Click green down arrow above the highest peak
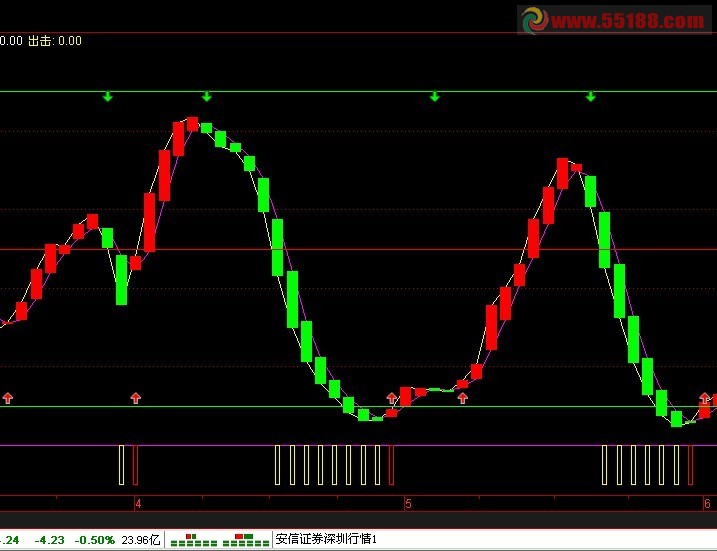The image size is (717, 551). click(207, 96)
